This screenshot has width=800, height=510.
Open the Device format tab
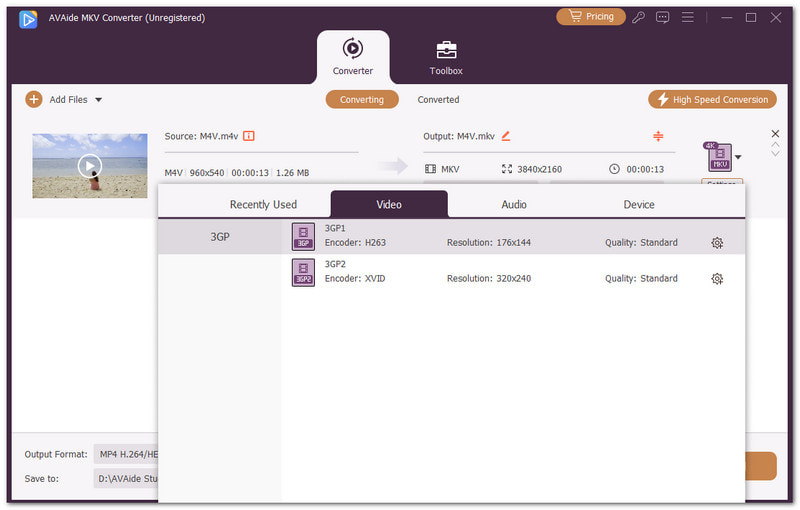point(639,205)
